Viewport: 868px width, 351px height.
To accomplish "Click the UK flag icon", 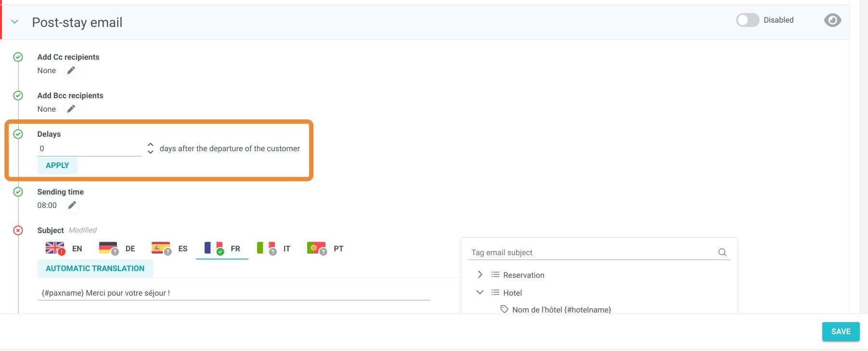I will (55, 248).
